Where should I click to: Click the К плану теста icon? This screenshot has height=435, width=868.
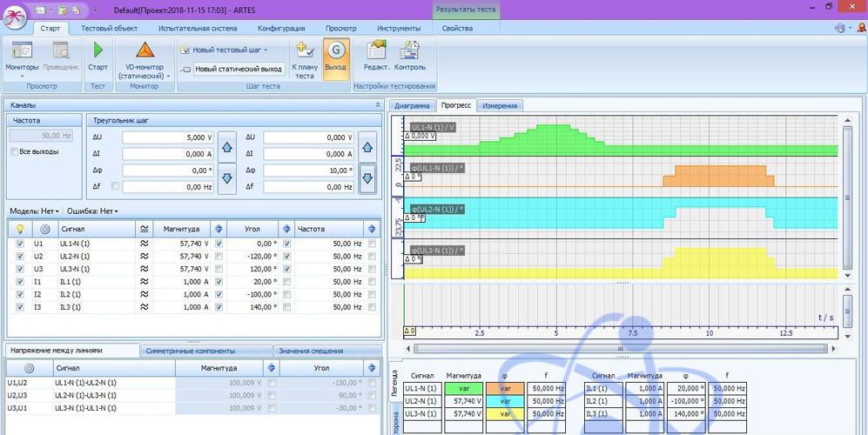[304, 50]
